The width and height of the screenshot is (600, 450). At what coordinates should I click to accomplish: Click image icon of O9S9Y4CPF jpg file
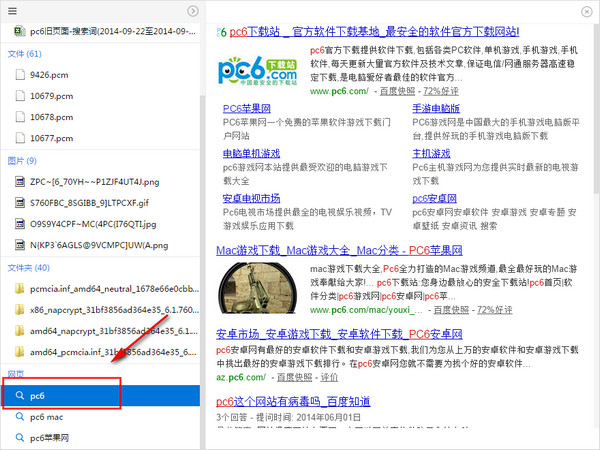pyautogui.click(x=20, y=224)
